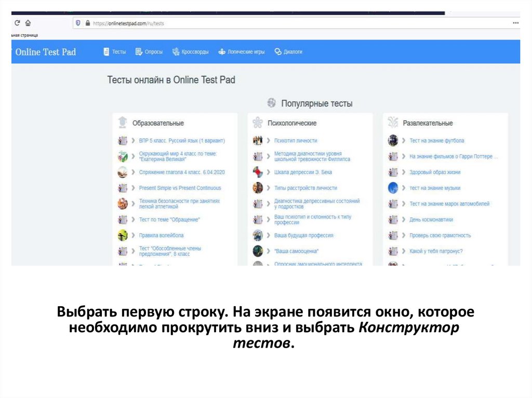Open Кроссворды in the top navigation
Image resolution: width=532 pixels, height=398 pixels.
coord(195,52)
